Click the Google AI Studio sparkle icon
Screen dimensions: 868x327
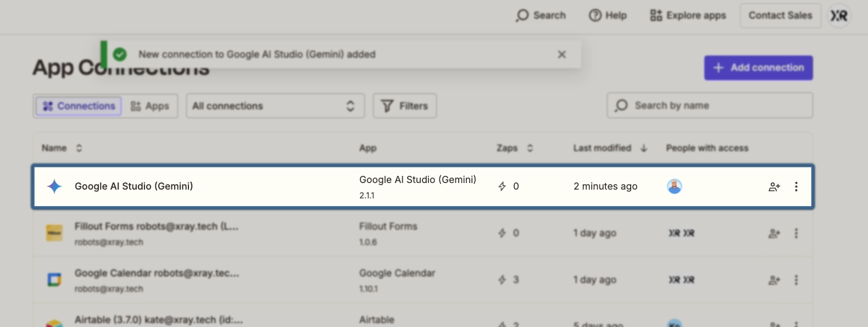54,186
